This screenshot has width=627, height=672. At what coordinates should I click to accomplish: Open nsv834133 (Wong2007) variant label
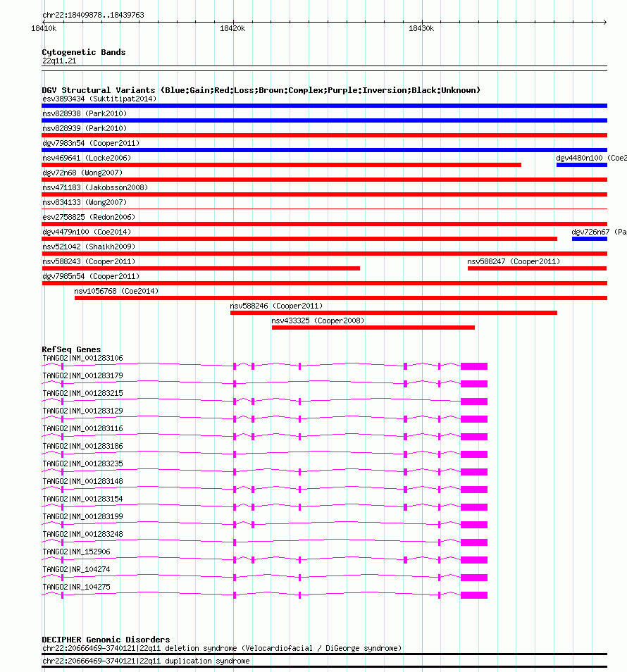85,202
